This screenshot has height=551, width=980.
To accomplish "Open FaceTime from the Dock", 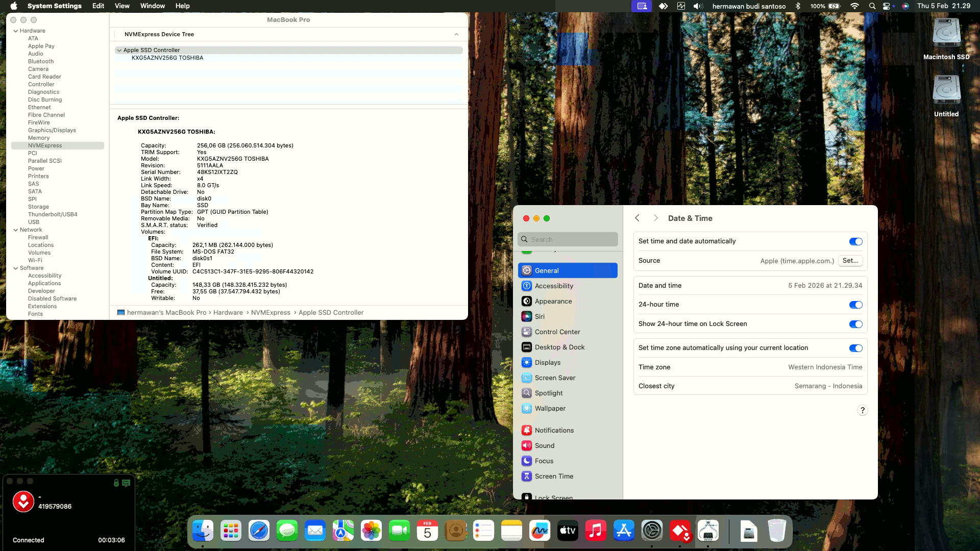I will [x=399, y=531].
